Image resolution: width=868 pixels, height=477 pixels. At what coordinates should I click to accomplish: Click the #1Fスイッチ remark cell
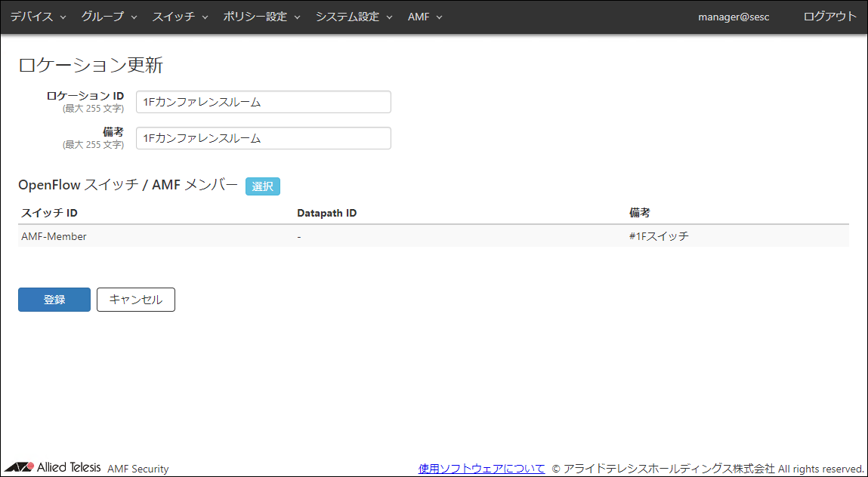tap(659, 236)
